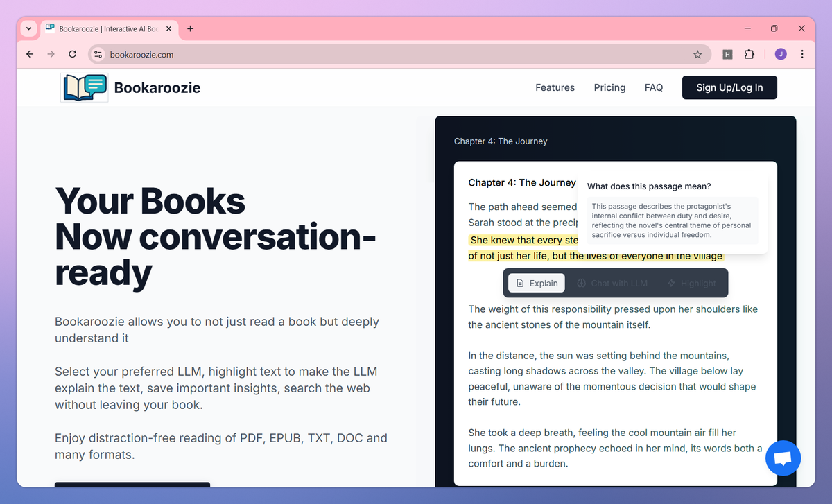The image size is (832, 504).
Task: Maximize the browser window
Action: pos(774,28)
